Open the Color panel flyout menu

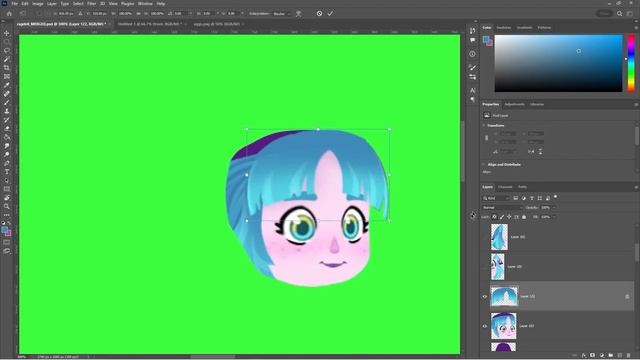click(636, 28)
